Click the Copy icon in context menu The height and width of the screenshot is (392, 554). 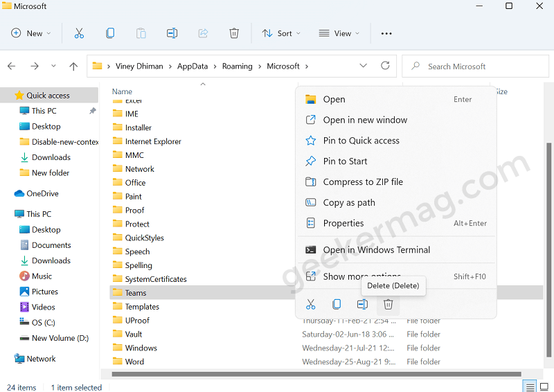337,304
